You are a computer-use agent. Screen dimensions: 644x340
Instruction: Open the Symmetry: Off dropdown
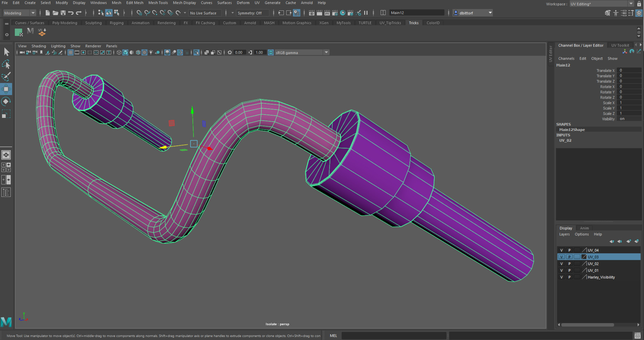pyautogui.click(x=253, y=13)
